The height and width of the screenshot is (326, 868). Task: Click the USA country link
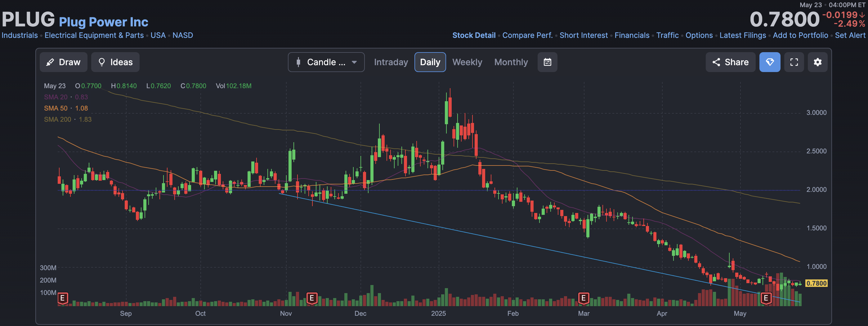[x=158, y=35]
